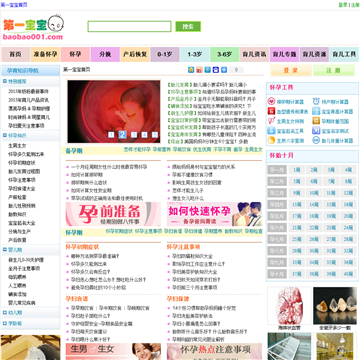Expand the 幼儿期 sidebar section
360x360 pixels.
tap(5, 313)
